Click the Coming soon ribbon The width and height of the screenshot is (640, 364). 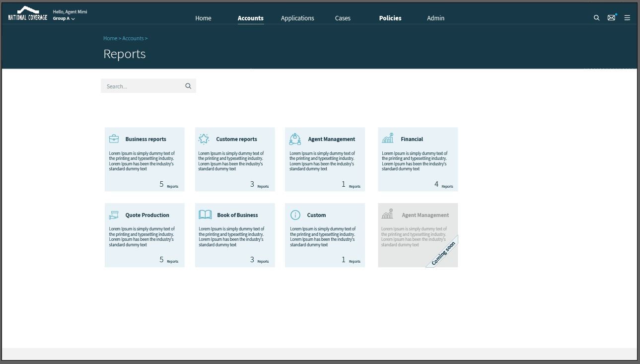point(443,253)
